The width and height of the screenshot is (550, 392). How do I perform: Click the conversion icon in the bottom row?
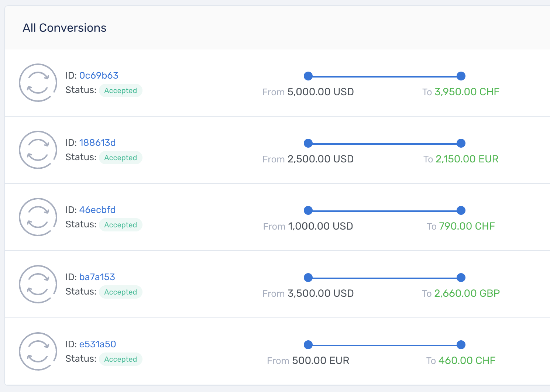coord(38,351)
